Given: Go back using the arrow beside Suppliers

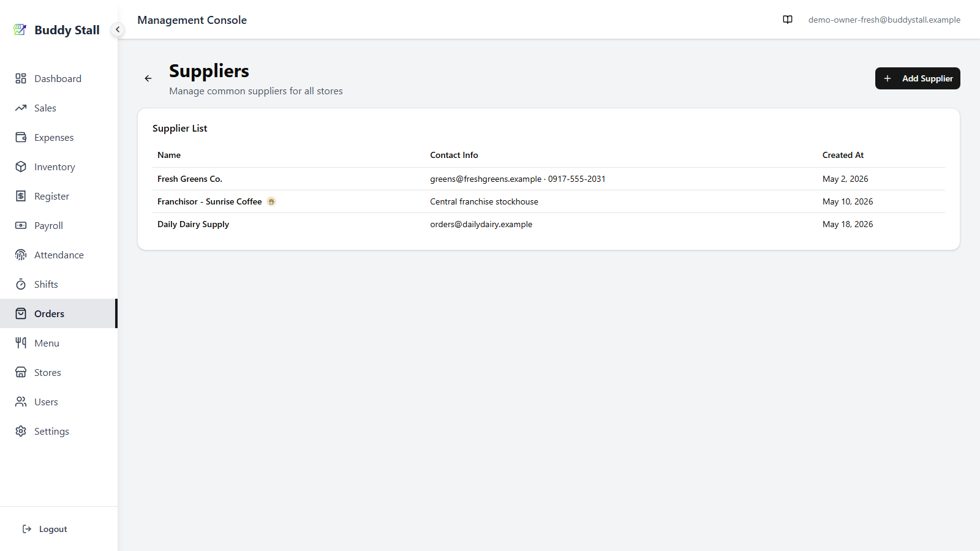Looking at the screenshot, I should (148, 78).
